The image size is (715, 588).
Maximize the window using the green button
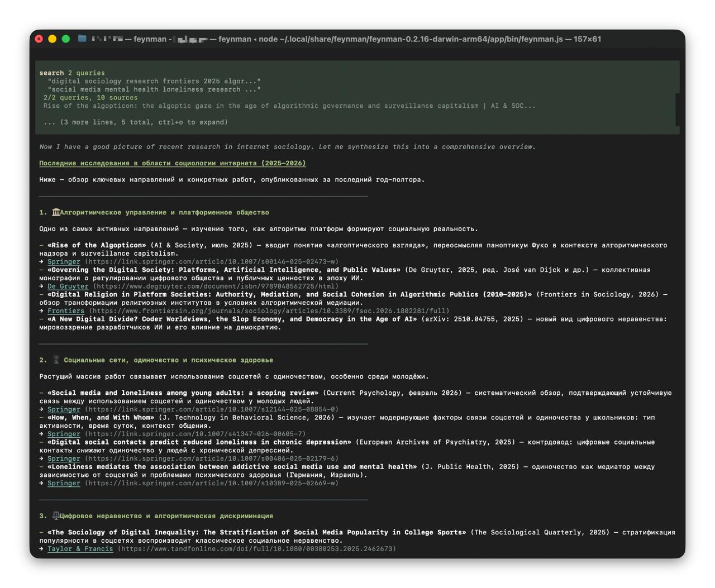tap(66, 39)
